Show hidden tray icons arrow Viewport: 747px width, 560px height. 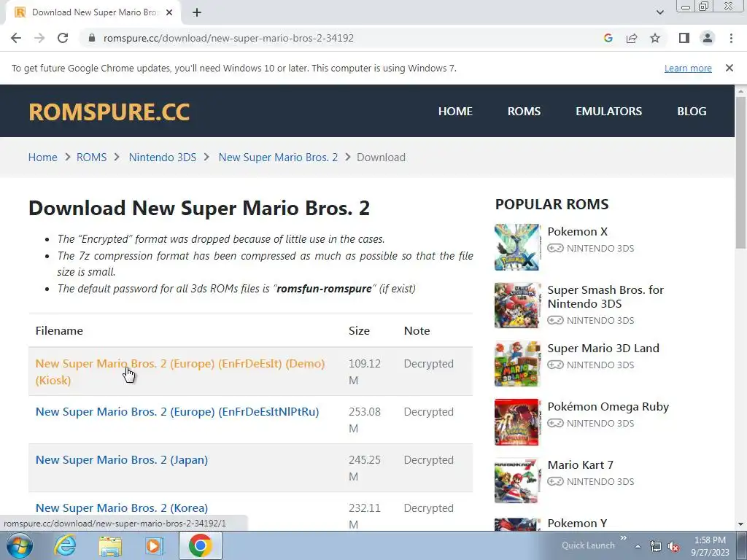[x=638, y=546]
